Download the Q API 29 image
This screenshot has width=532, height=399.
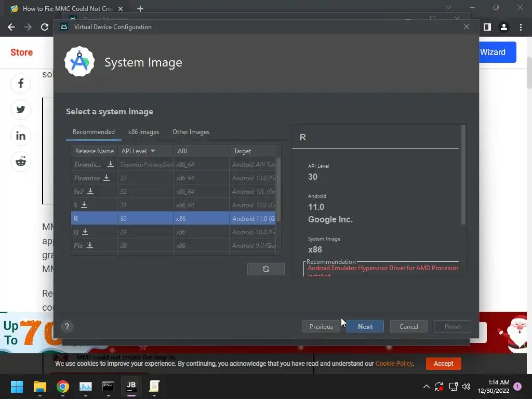click(85, 232)
